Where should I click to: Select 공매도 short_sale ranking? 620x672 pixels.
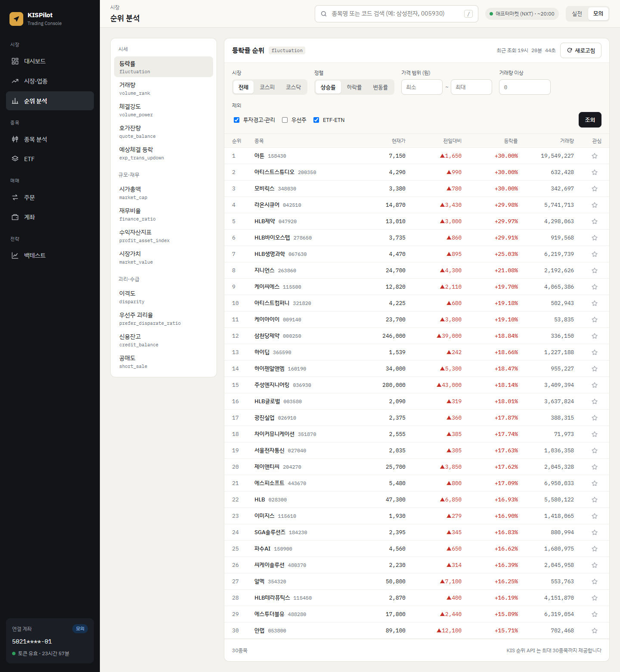pos(164,361)
